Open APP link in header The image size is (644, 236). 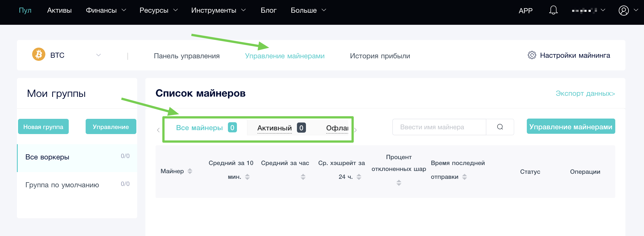526,11
